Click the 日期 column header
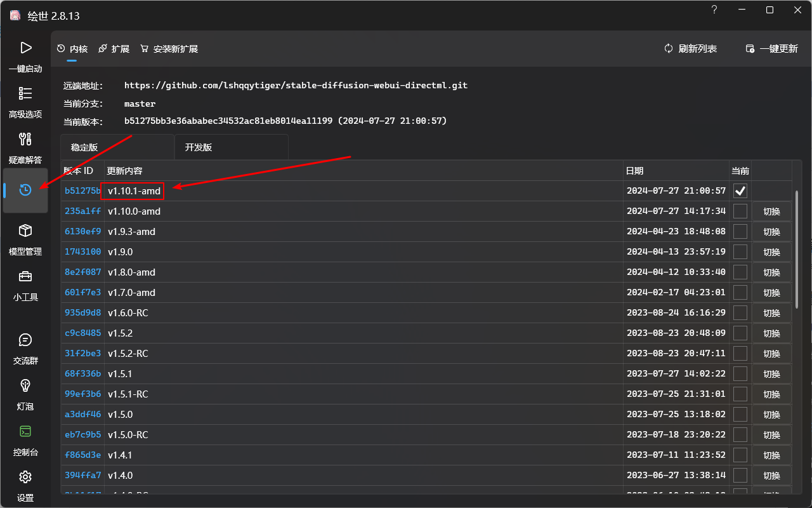Screen dimensions: 812x508 coord(676,170)
